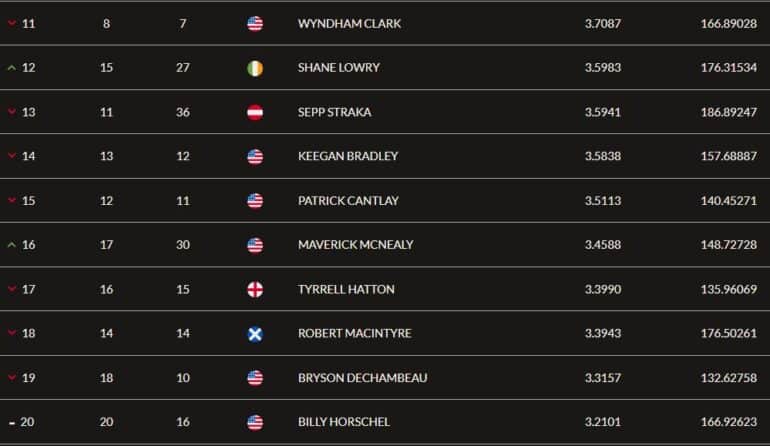Click the Irish flag next to Shane Lowry

[255, 68]
